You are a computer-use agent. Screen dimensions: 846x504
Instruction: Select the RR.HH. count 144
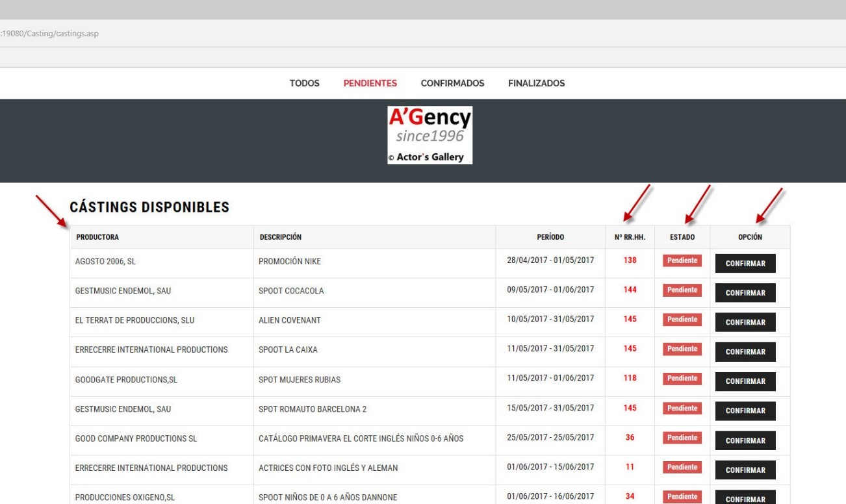point(630,290)
